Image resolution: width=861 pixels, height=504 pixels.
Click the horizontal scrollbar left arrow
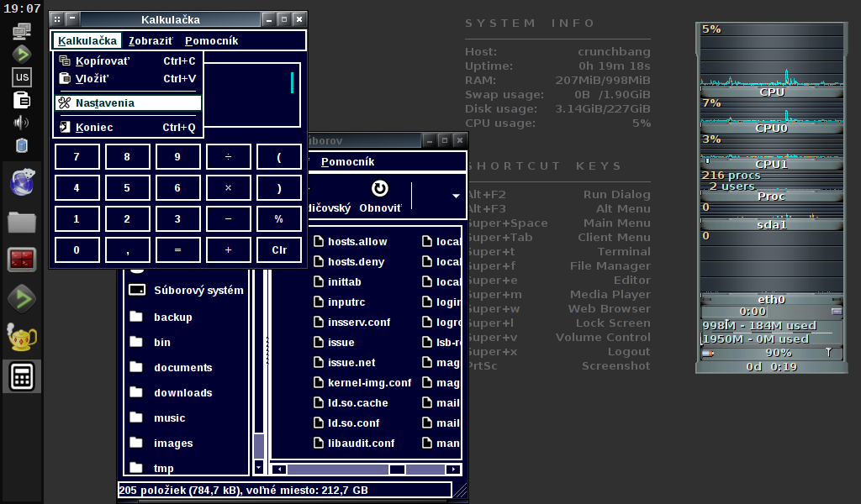(279, 470)
